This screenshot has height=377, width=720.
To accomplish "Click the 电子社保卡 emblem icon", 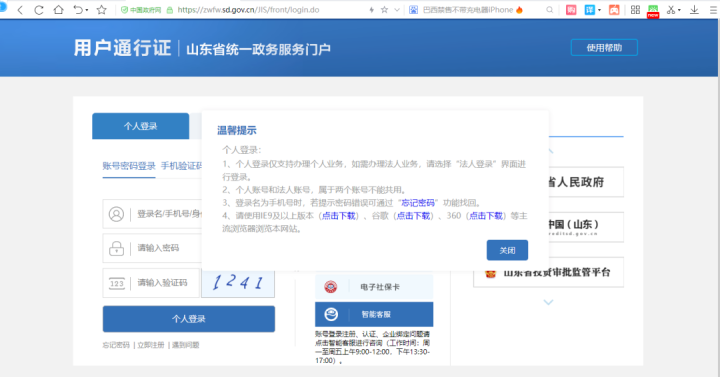I will [331, 287].
